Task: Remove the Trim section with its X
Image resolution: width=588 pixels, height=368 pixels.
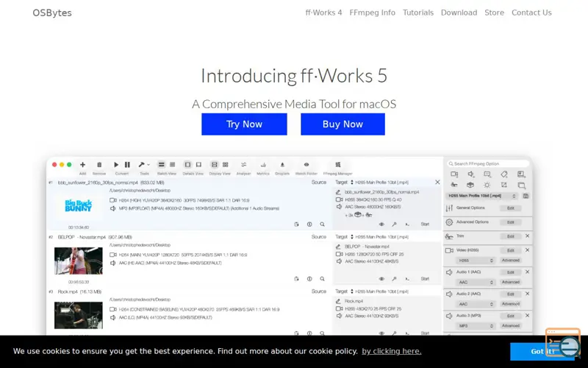Action: coord(527,236)
